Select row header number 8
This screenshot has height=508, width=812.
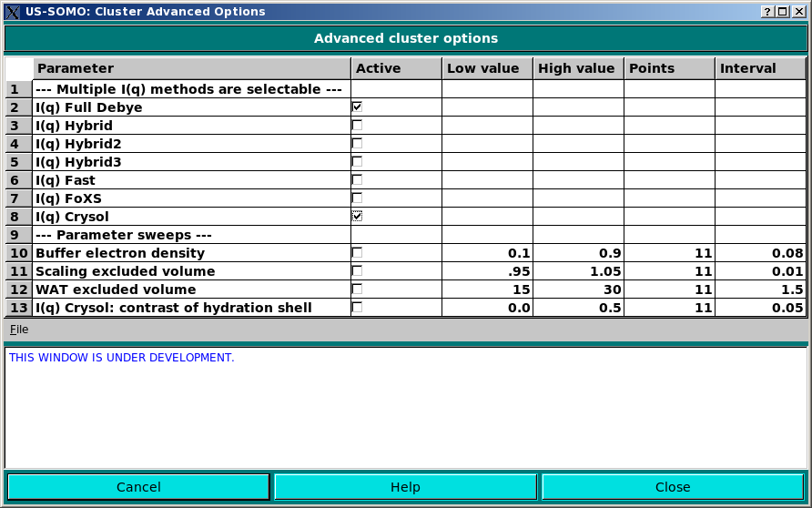tap(19, 217)
